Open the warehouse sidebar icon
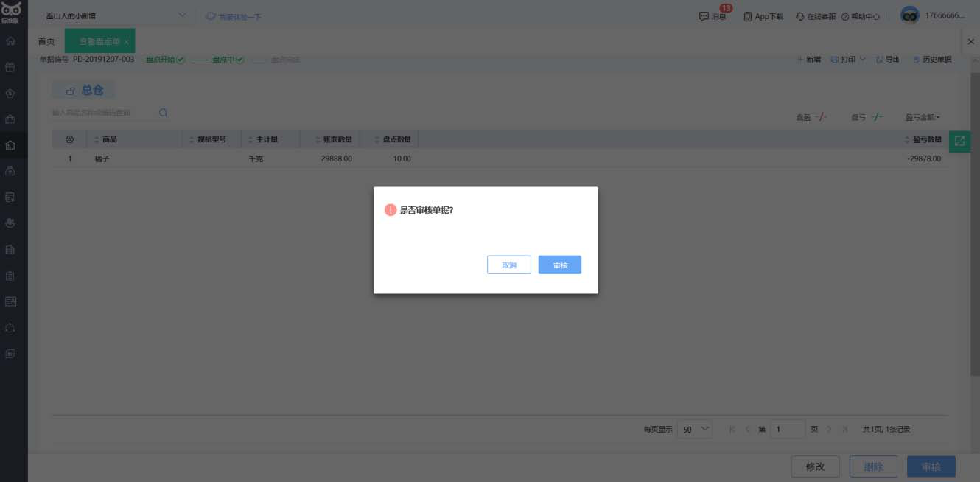 click(10, 145)
